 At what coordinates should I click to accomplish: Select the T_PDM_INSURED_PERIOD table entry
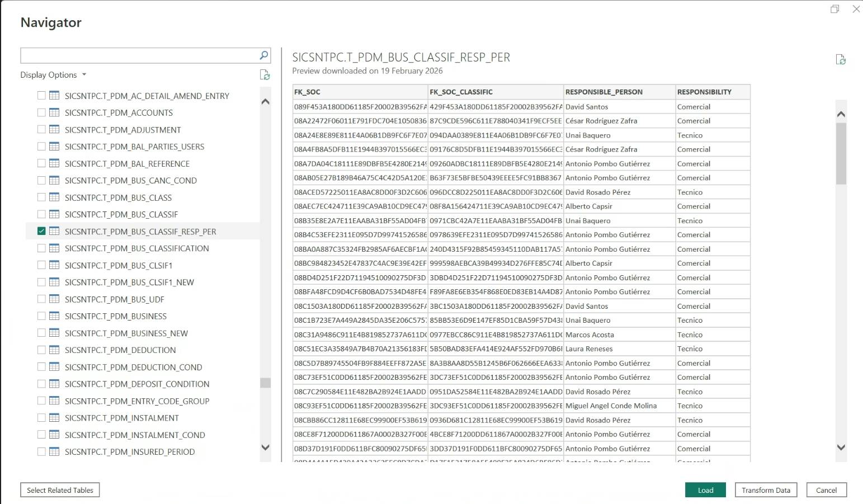130,452
